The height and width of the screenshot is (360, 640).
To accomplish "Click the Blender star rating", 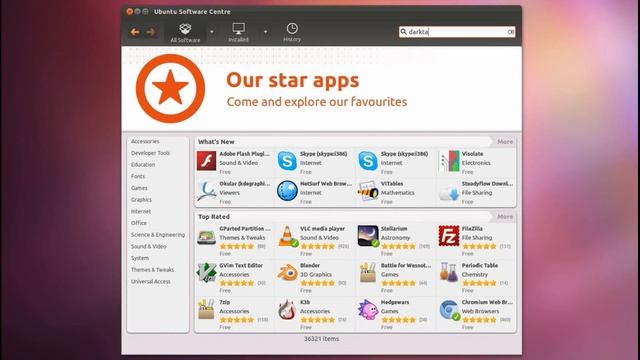I will click(318, 283).
